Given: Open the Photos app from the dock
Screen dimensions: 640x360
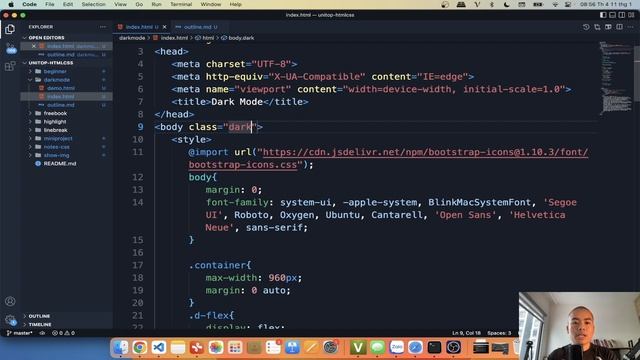Looking at the screenshot, I should [216, 347].
